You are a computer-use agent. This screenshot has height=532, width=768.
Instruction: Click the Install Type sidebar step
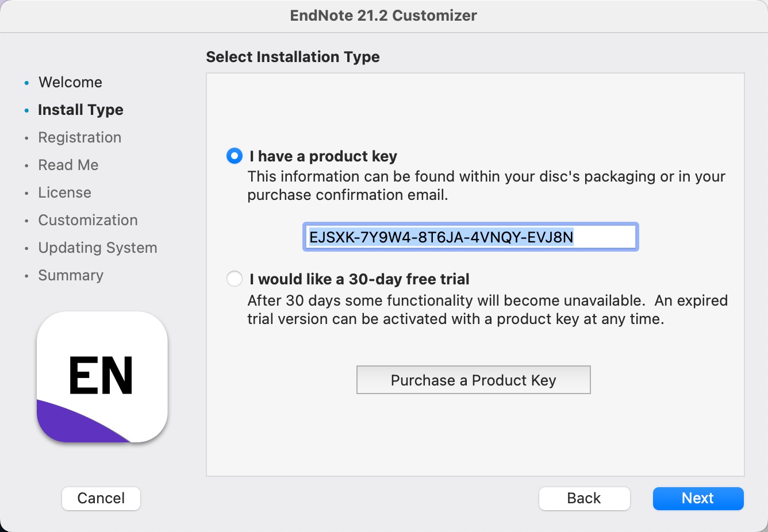[x=80, y=110]
